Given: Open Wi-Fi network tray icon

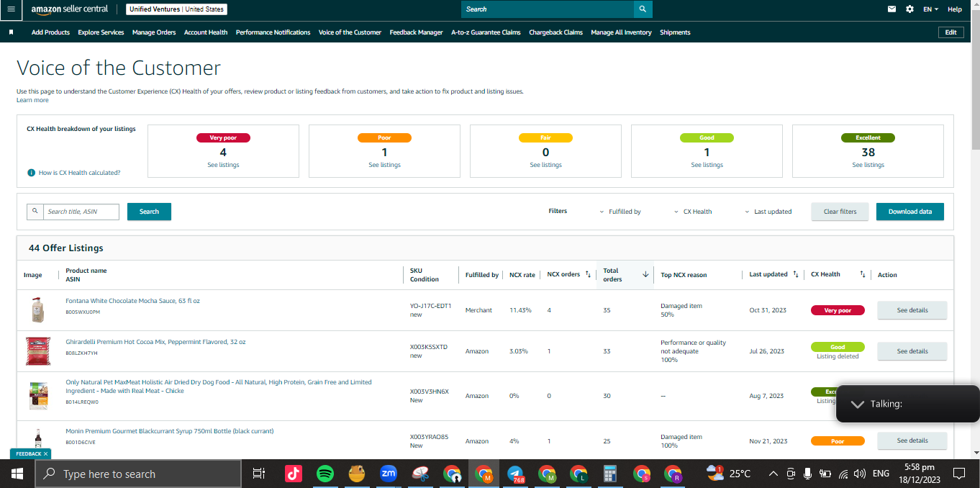Looking at the screenshot, I should coord(843,474).
